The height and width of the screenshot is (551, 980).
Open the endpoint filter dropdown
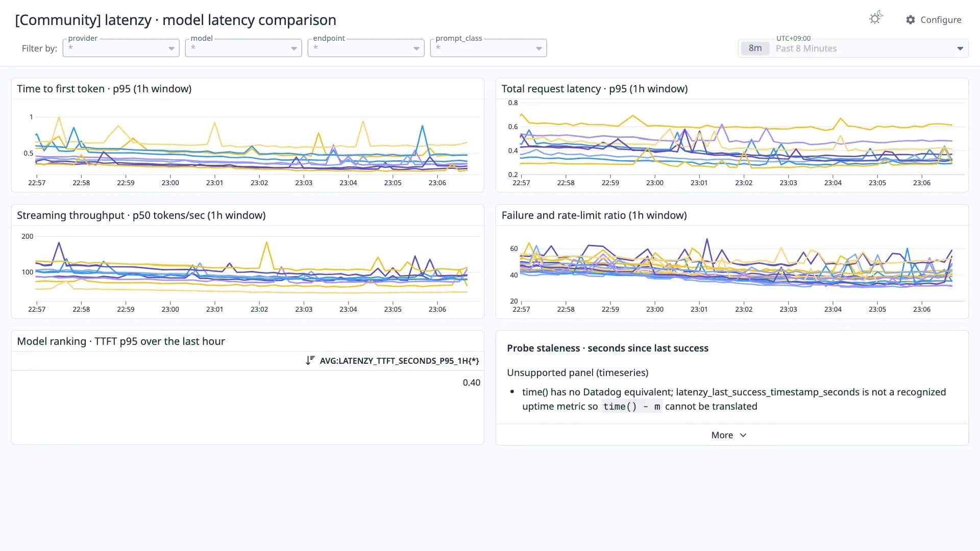(x=366, y=48)
